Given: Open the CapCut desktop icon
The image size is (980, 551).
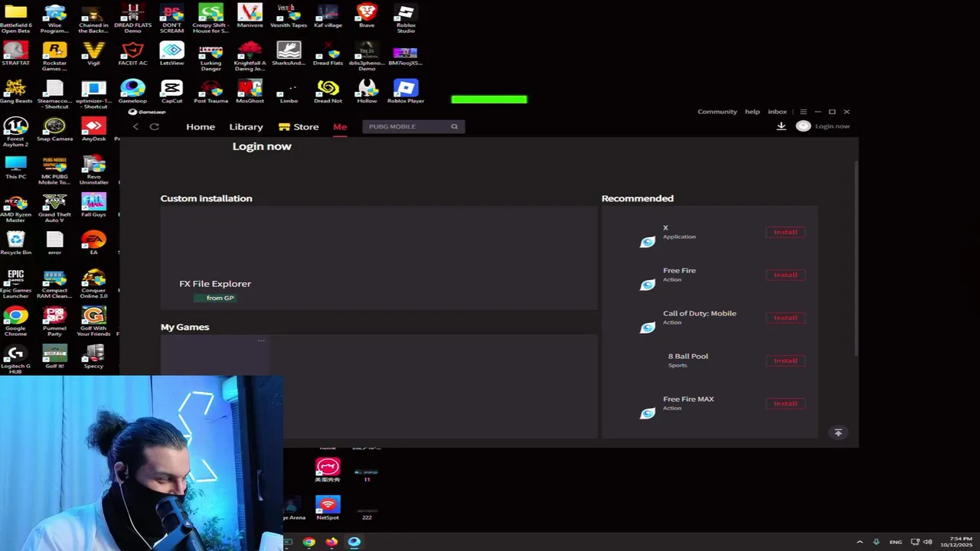Looking at the screenshot, I should 171,92.
